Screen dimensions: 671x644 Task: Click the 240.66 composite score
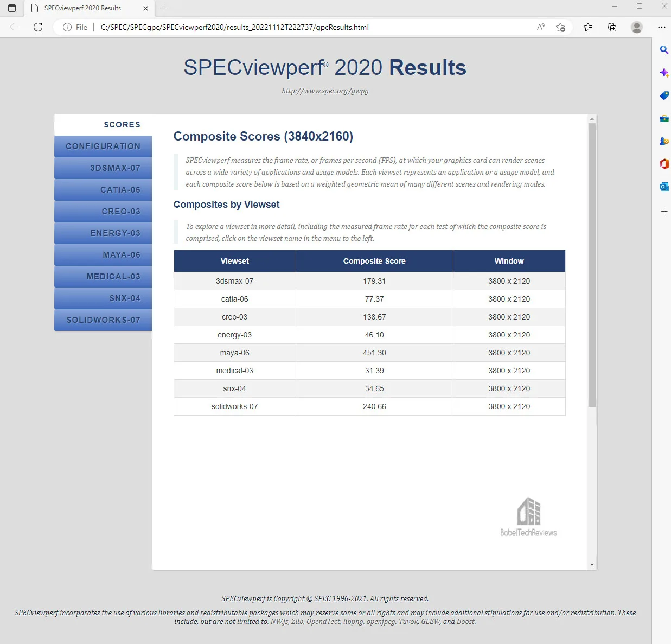(374, 406)
